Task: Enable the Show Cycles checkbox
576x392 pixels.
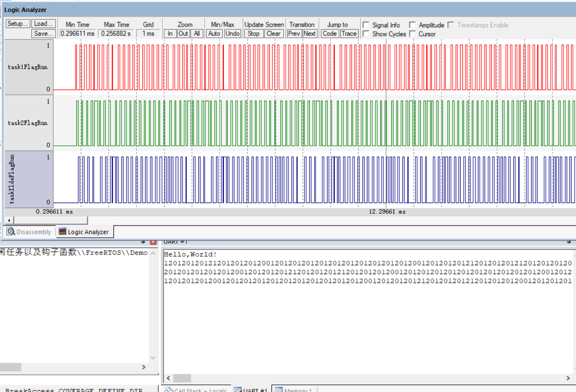Action: pos(366,34)
